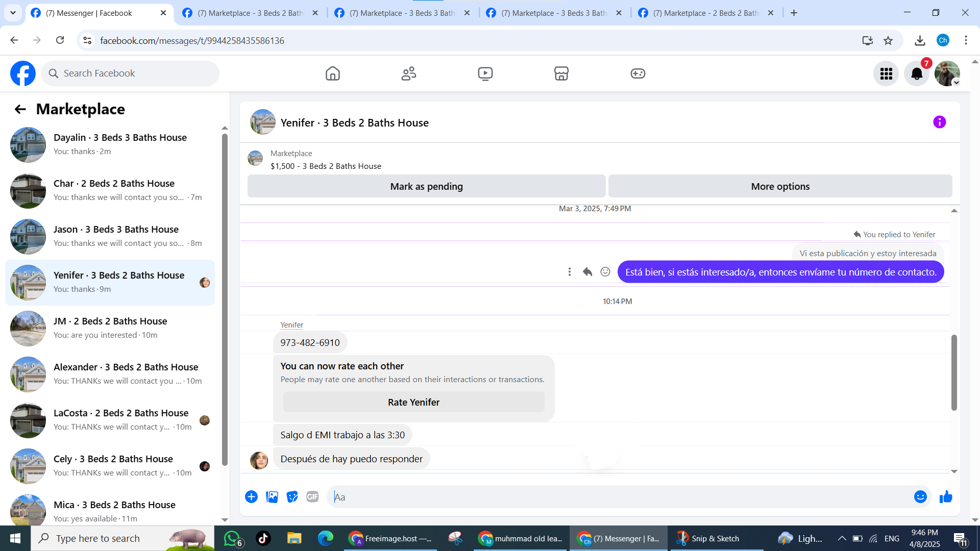This screenshot has width=980, height=551.
Task: Open message more options three dots
Action: [570, 272]
